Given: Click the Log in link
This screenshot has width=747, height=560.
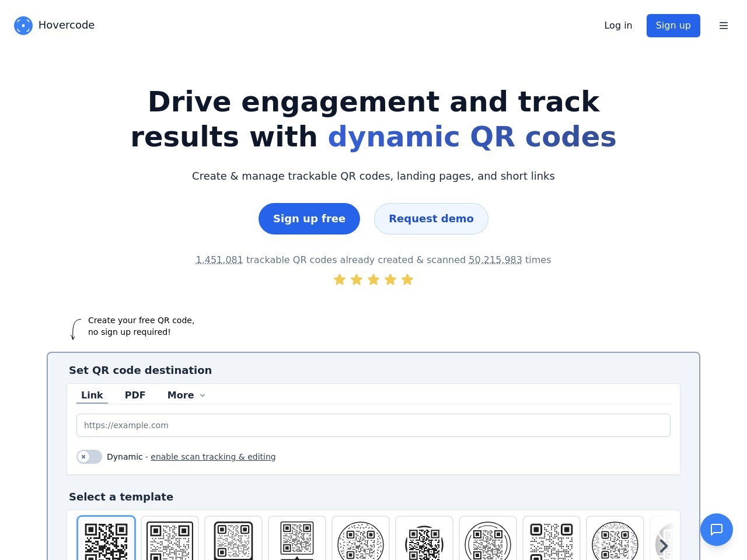Looking at the screenshot, I should click(618, 26).
